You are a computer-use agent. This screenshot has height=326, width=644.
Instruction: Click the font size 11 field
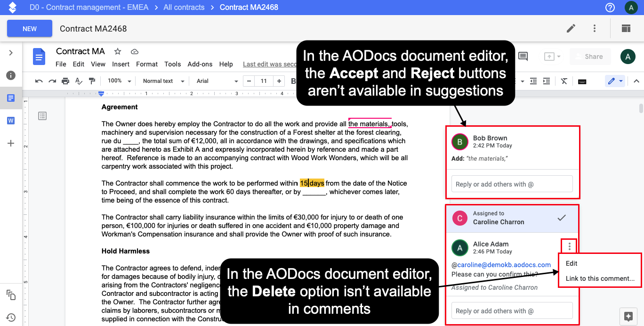pyautogui.click(x=264, y=81)
